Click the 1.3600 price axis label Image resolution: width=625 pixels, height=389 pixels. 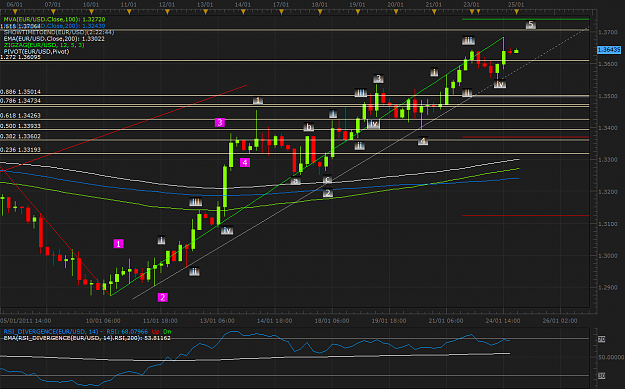click(608, 64)
